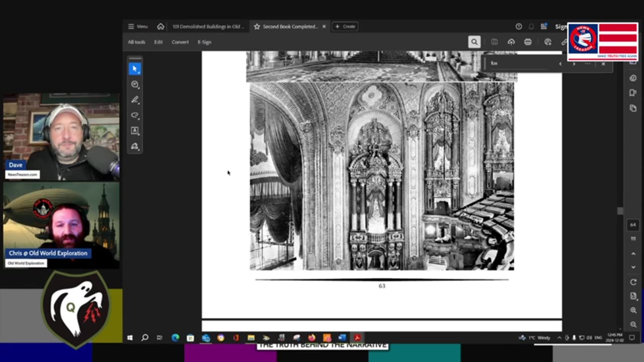Open the bookmarks panel icon
This screenshot has height=362, width=644.
(633, 93)
